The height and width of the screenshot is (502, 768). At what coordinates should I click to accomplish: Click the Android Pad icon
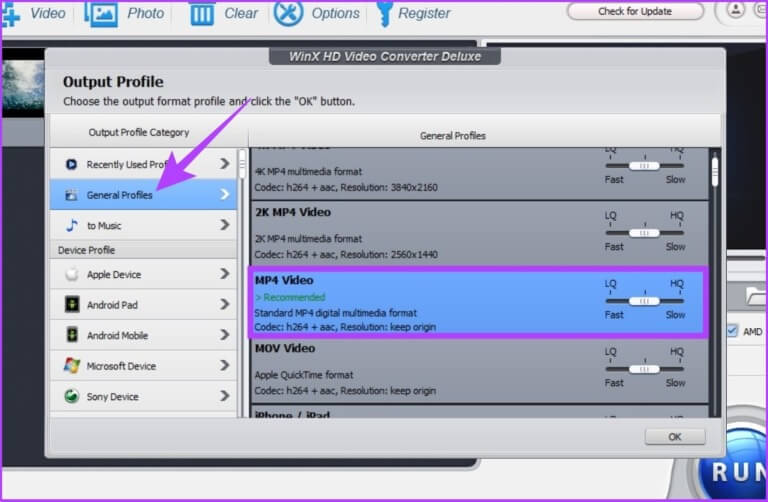pyautogui.click(x=72, y=305)
